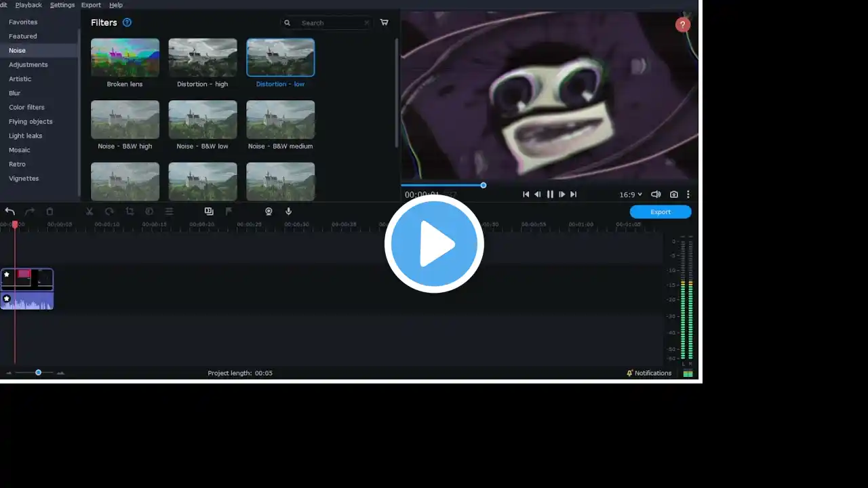
Task: Pause playback in the preview player
Action: tap(550, 195)
